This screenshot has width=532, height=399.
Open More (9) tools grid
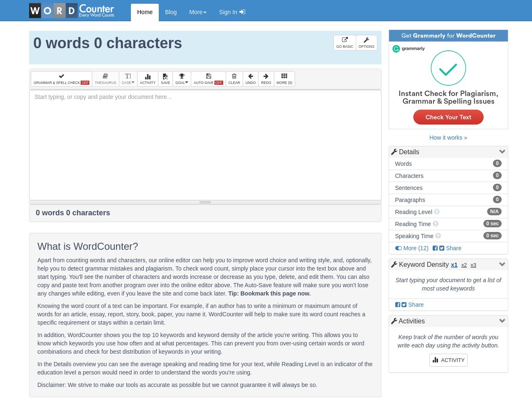point(284,79)
